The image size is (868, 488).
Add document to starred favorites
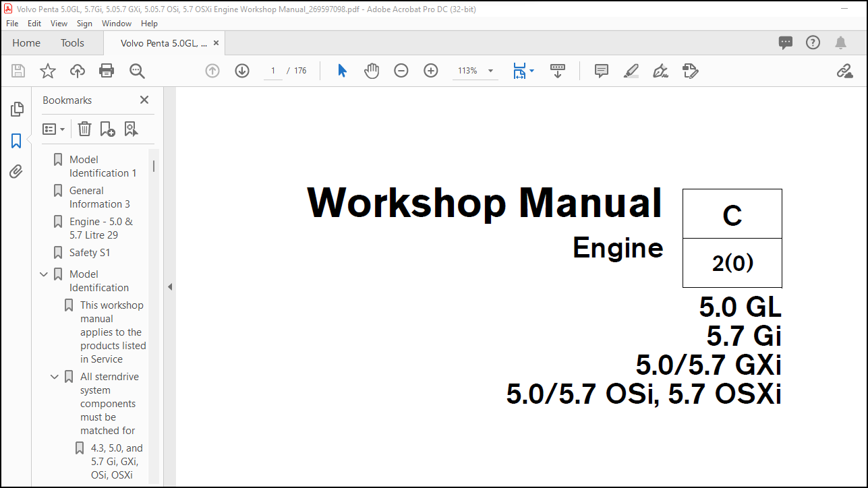click(48, 71)
